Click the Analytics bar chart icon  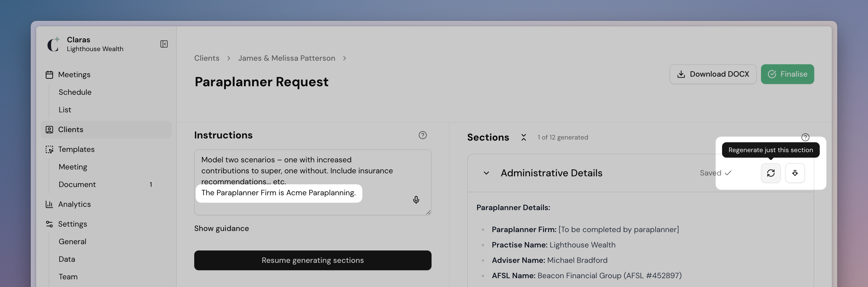point(49,204)
